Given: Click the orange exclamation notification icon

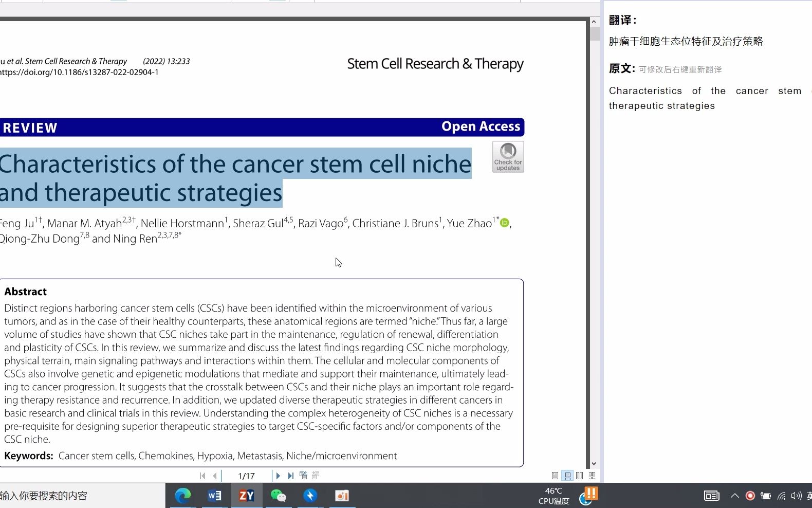Looking at the screenshot, I should point(591,493).
